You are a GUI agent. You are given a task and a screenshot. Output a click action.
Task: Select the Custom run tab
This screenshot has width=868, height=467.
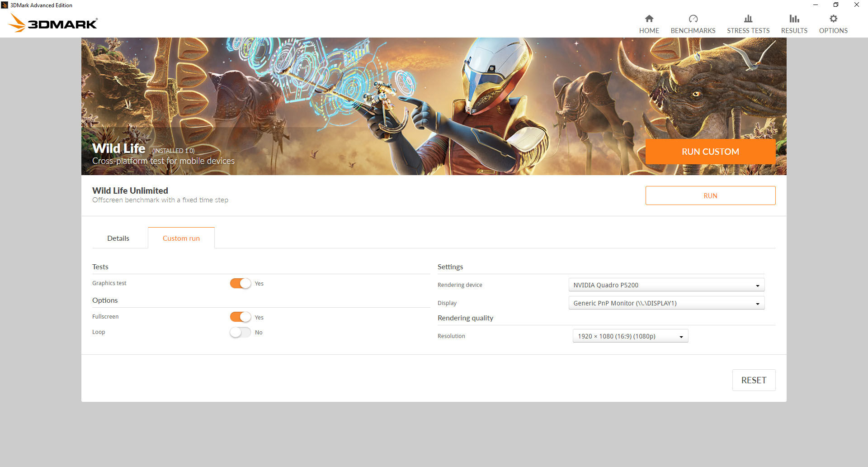point(181,238)
